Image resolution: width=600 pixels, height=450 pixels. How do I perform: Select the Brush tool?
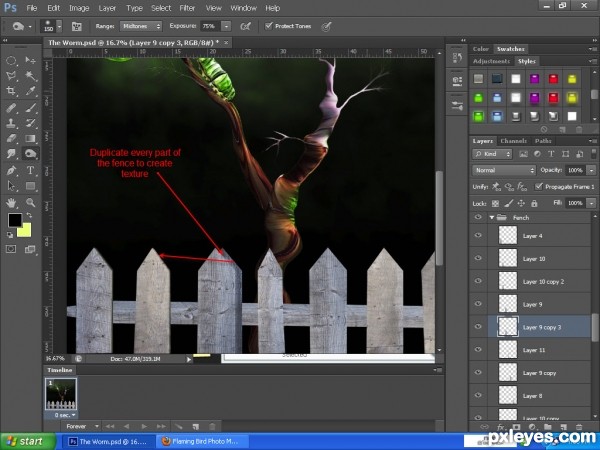point(30,108)
